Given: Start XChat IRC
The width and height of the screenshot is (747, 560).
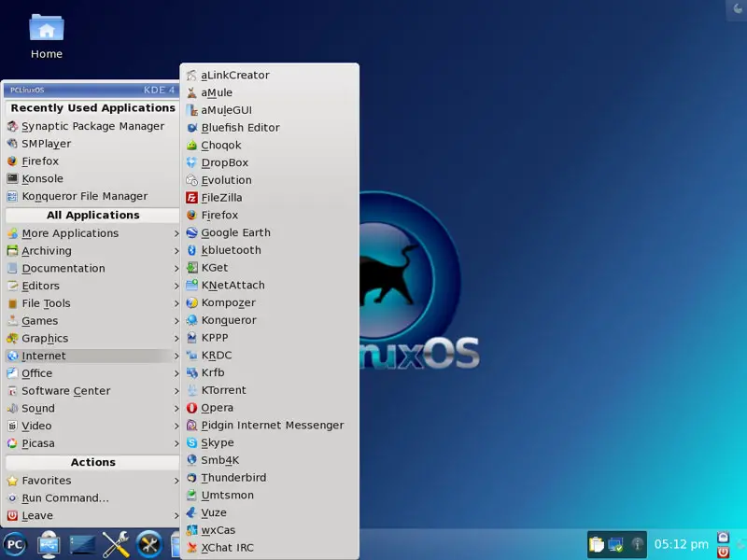Looking at the screenshot, I should (270, 548).
